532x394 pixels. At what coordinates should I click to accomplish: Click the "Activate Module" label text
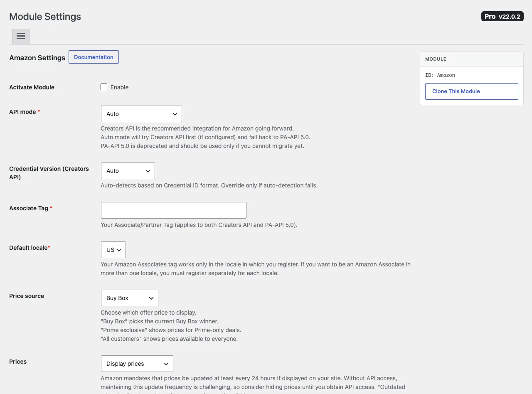pos(32,87)
